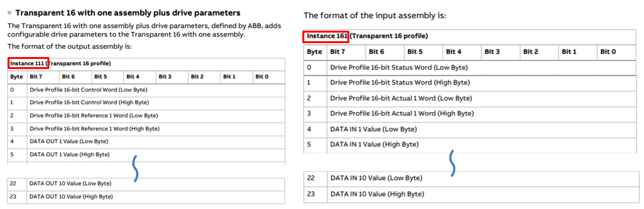Click 'Drive Profile 16-bit Control Word (High Byte)' row

click(x=89, y=103)
